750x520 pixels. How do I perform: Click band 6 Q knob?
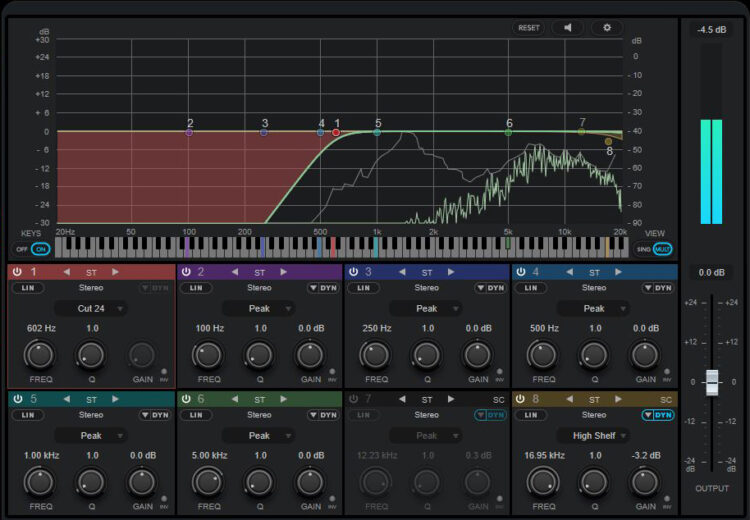259,483
